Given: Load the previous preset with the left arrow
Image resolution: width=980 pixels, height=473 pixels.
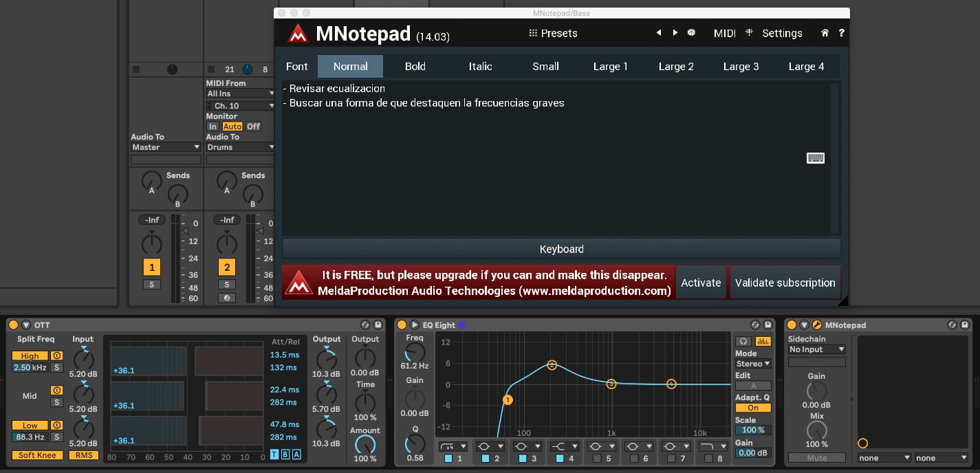Looking at the screenshot, I should tap(658, 33).
